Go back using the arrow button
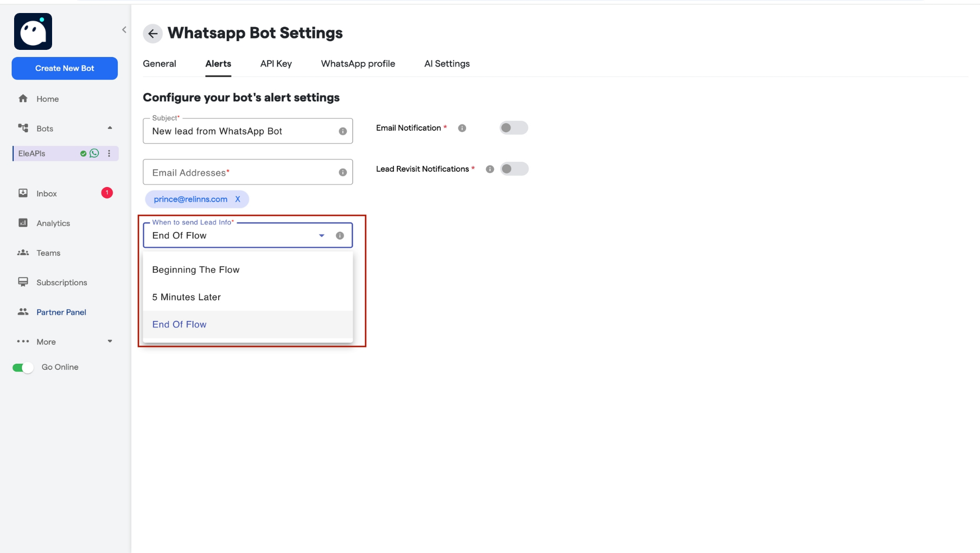The height and width of the screenshot is (553, 980). (x=152, y=34)
